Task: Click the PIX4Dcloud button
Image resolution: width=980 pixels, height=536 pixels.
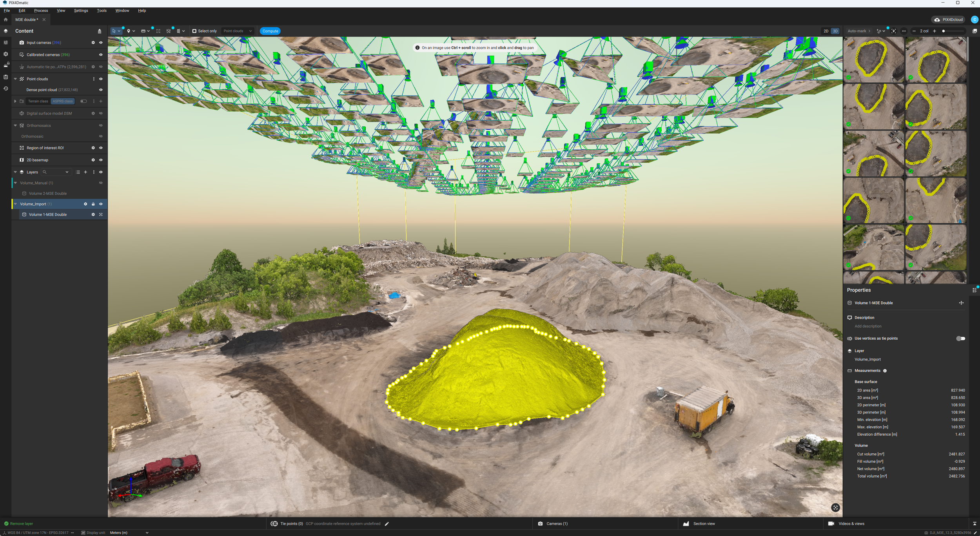Action: coord(948,20)
